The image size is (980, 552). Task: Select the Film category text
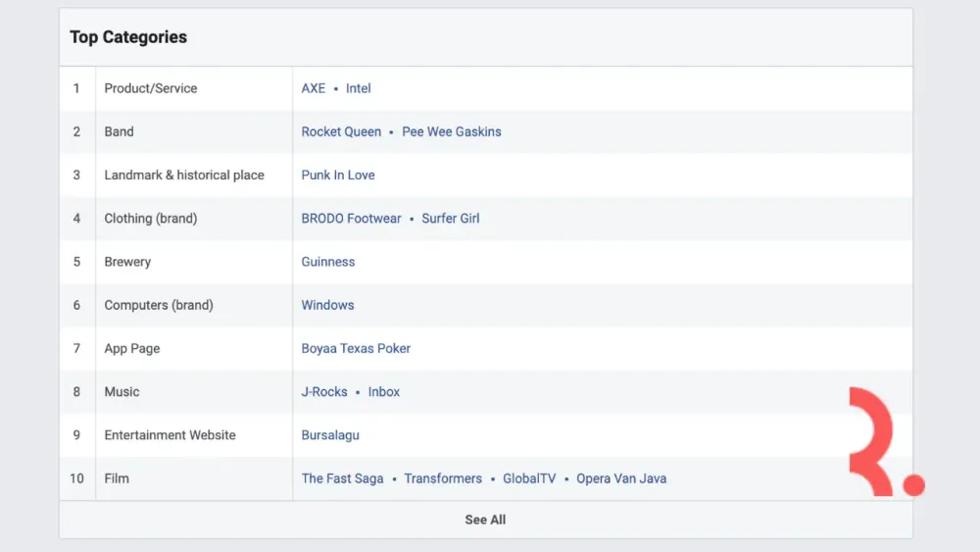click(x=117, y=478)
